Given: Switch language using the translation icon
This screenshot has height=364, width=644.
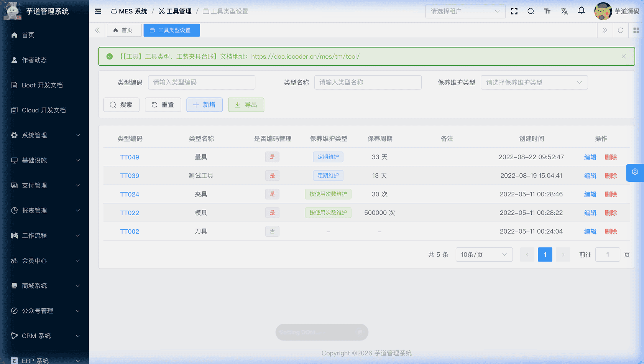Looking at the screenshot, I should [564, 11].
